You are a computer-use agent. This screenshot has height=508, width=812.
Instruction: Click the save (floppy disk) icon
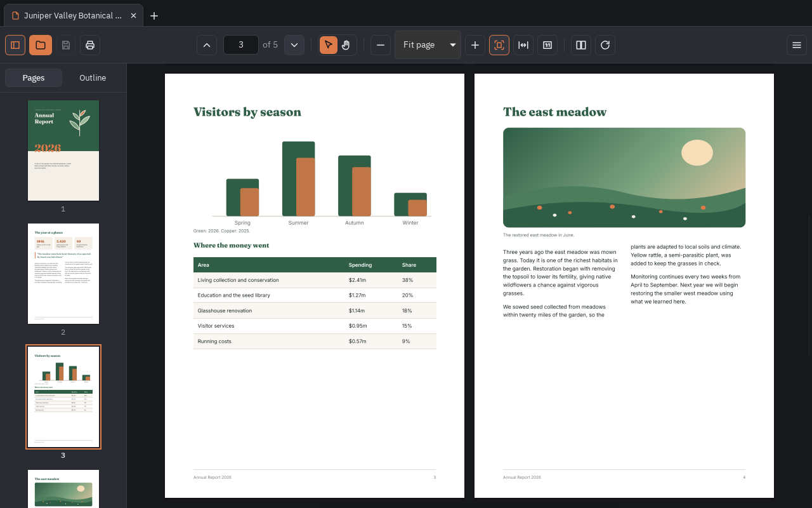66,45
